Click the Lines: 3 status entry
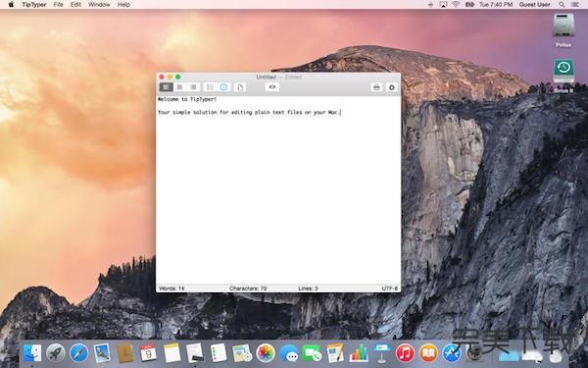 (308, 289)
